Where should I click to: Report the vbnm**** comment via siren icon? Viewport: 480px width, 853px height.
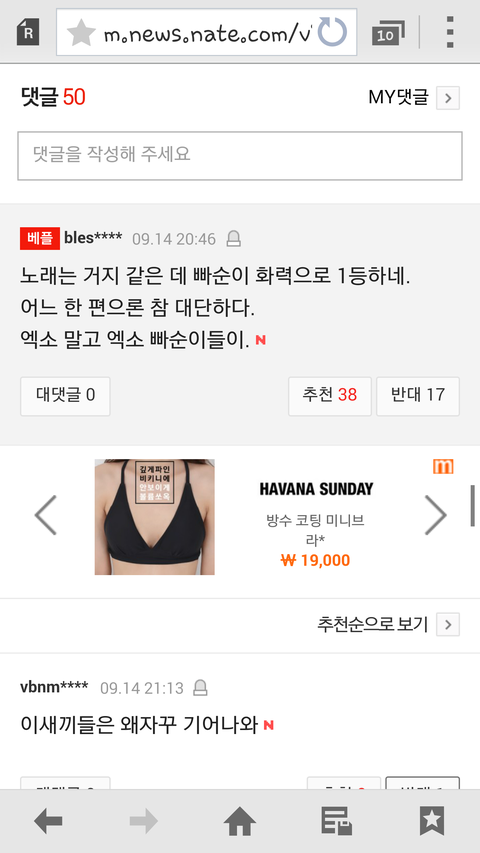coord(201,688)
